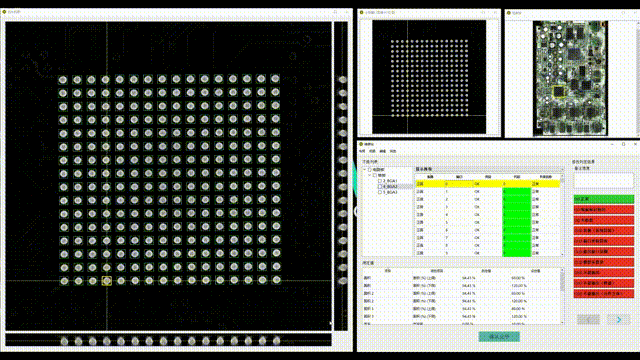The width and height of the screenshot is (640, 360).
Task: Click the greyed-out previous item button
Action: point(588,320)
